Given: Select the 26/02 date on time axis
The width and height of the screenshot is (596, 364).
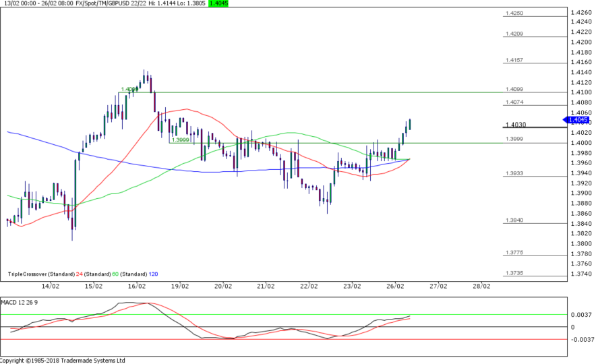Looking at the screenshot, I should click(395, 286).
